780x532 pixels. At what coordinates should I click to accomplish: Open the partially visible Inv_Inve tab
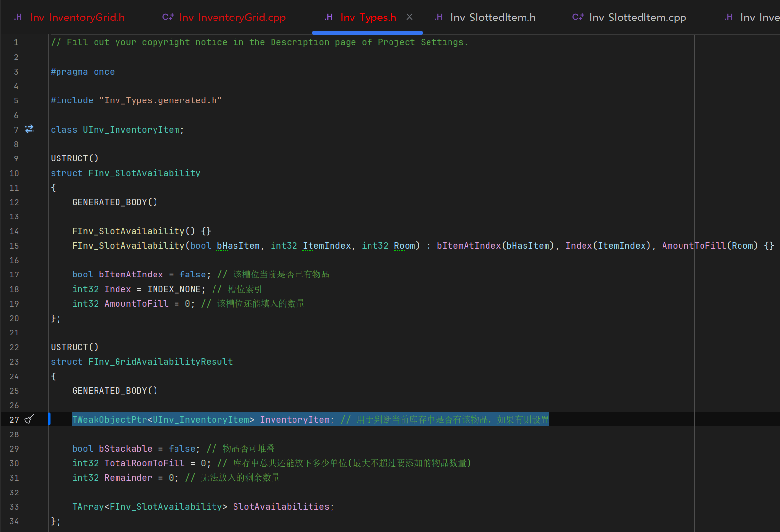(752, 18)
